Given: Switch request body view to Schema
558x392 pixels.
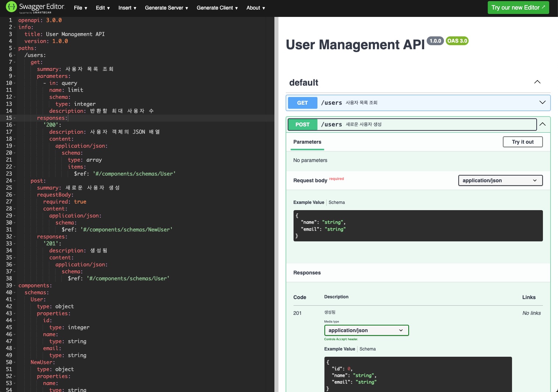Looking at the screenshot, I should coord(337,202).
